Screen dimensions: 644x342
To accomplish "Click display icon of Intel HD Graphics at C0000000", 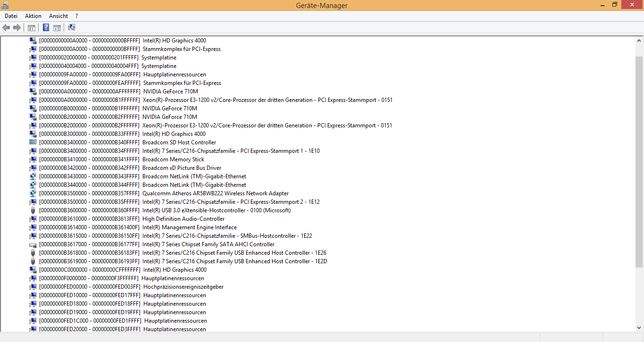I will click(x=33, y=269).
